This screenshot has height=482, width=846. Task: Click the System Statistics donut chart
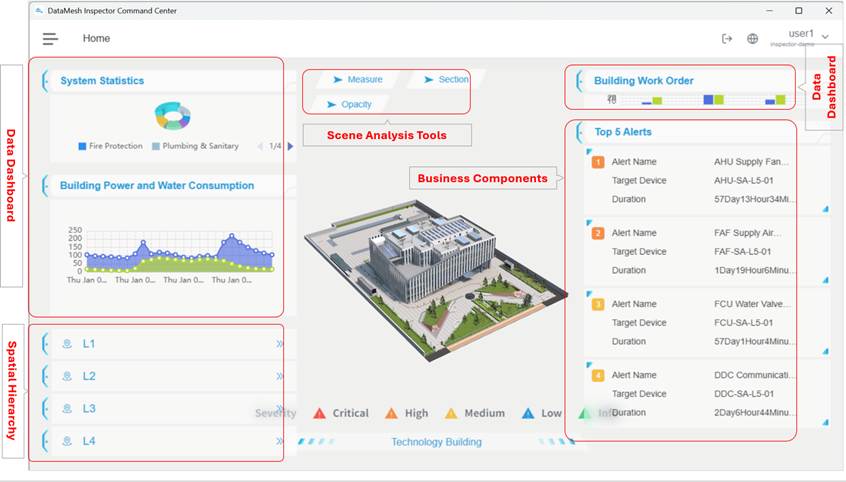coord(172,116)
